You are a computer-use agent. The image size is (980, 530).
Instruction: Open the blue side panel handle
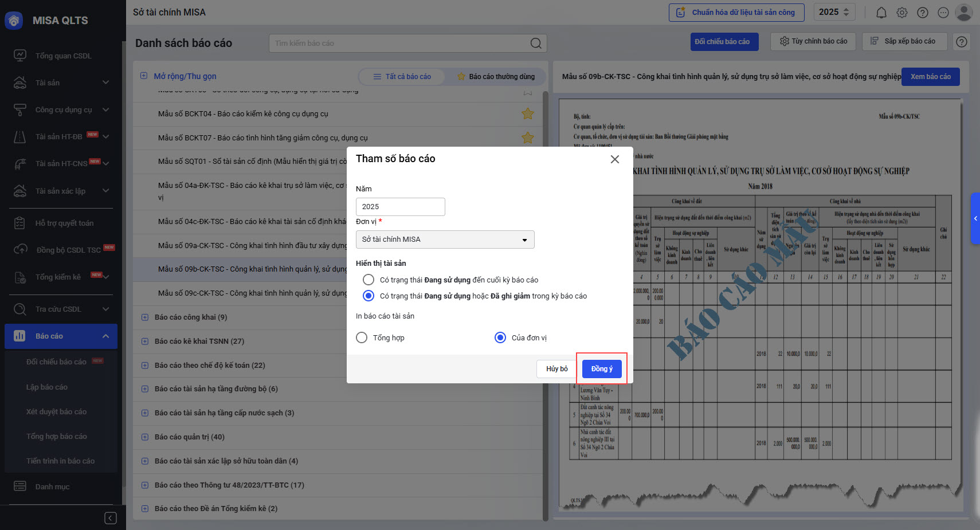975,218
